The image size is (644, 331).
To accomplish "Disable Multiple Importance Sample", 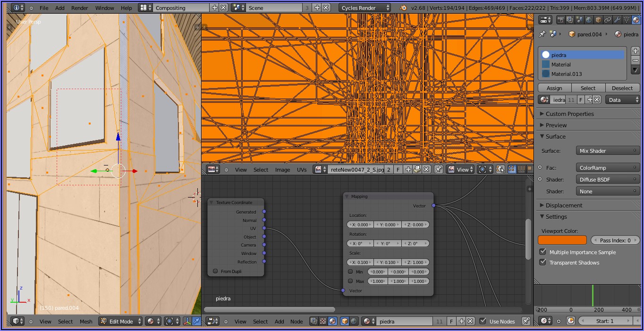I will click(x=543, y=252).
